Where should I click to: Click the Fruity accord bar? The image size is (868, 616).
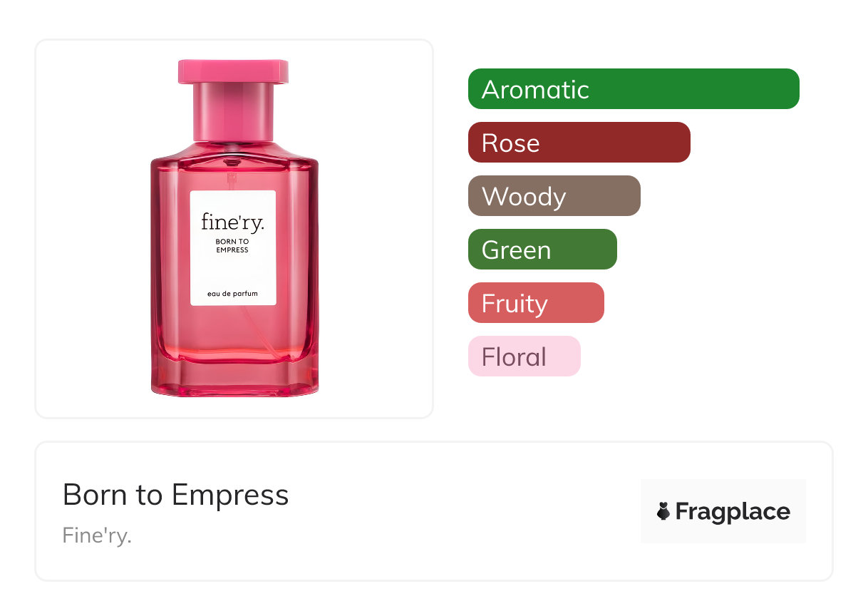point(535,303)
